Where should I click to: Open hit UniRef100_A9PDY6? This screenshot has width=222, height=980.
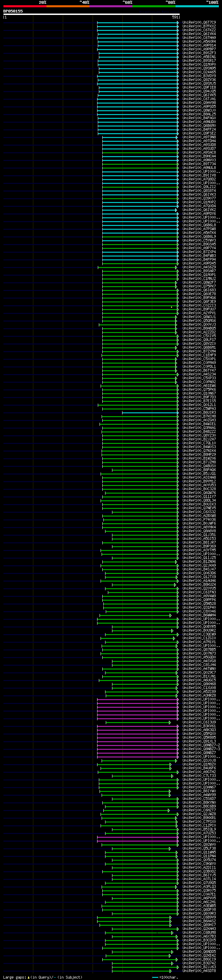point(199,214)
